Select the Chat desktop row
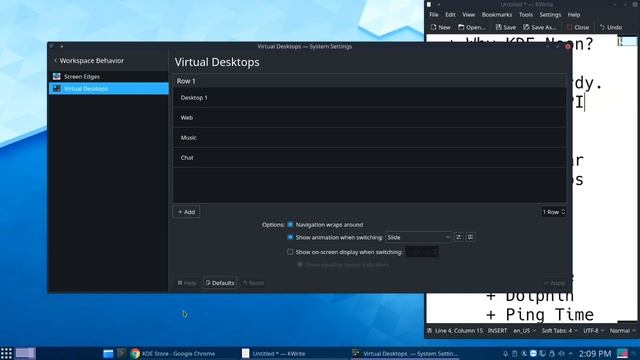Screen dimensions: 640x360 pos(369,158)
